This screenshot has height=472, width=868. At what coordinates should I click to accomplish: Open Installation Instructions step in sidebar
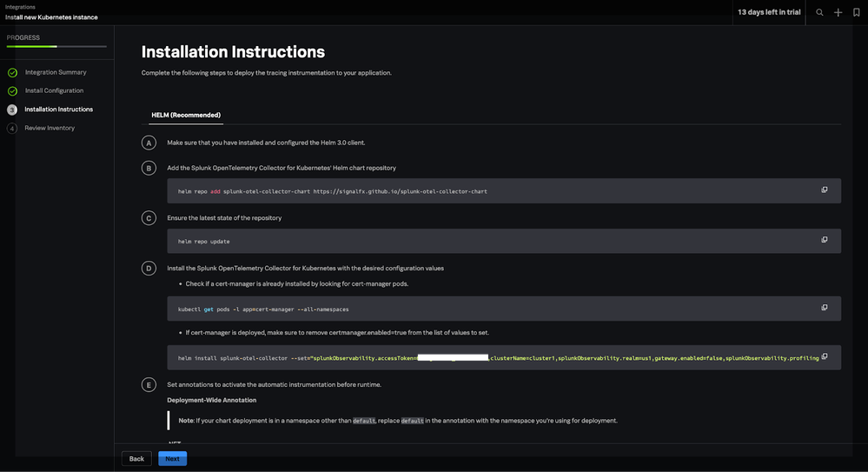pos(59,110)
